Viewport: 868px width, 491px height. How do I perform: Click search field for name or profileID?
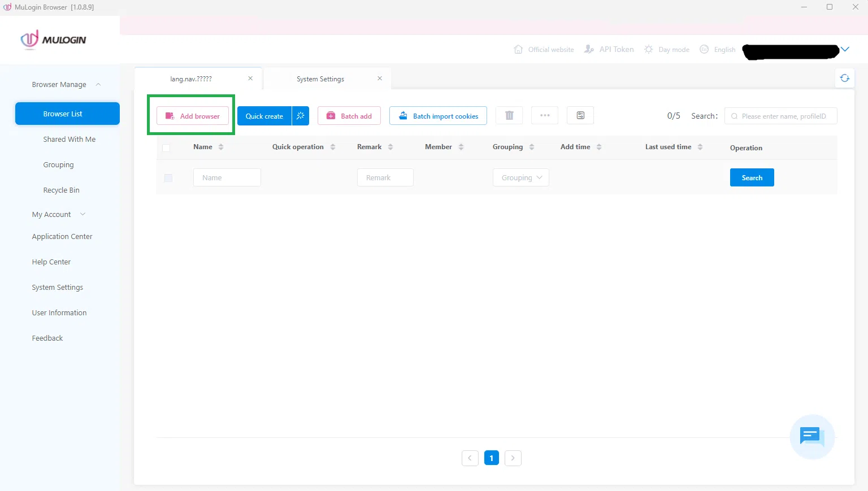[x=781, y=116]
